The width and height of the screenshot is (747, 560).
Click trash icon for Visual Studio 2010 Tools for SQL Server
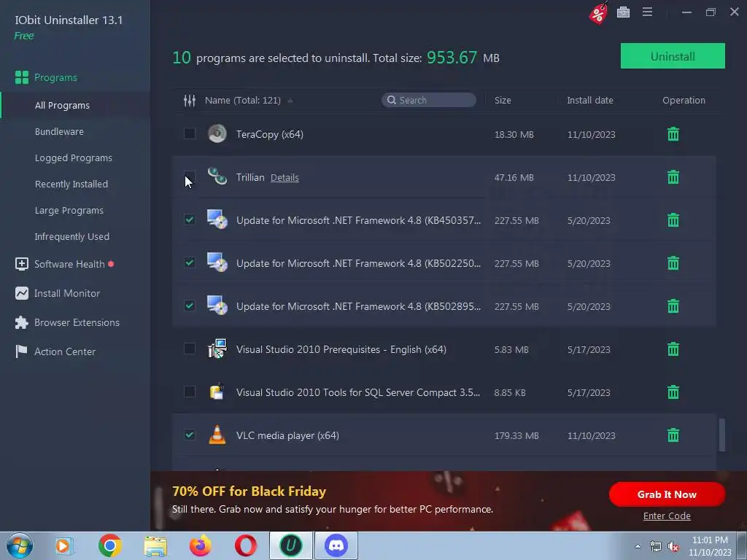tap(673, 392)
